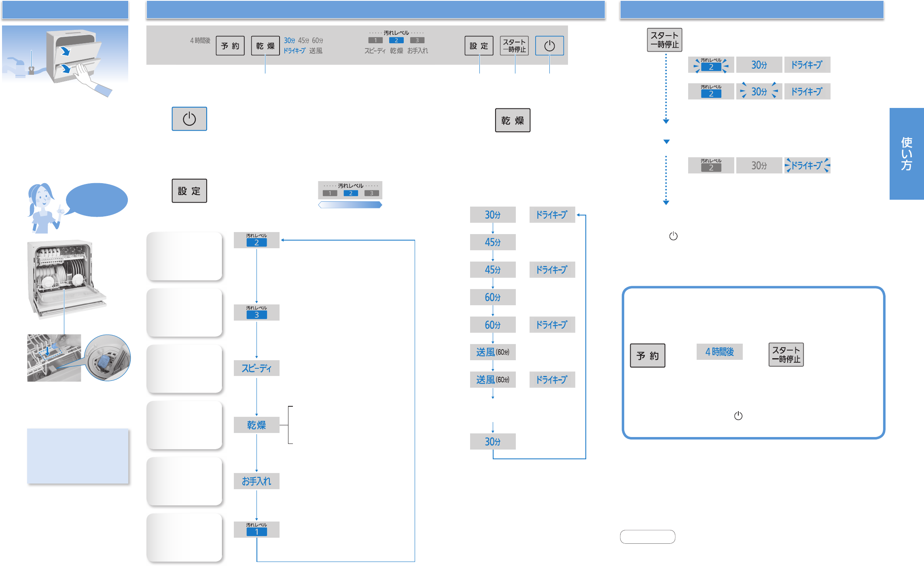Click the large standalone 設定 button illustration
The width and height of the screenshot is (924, 566).
point(189,191)
